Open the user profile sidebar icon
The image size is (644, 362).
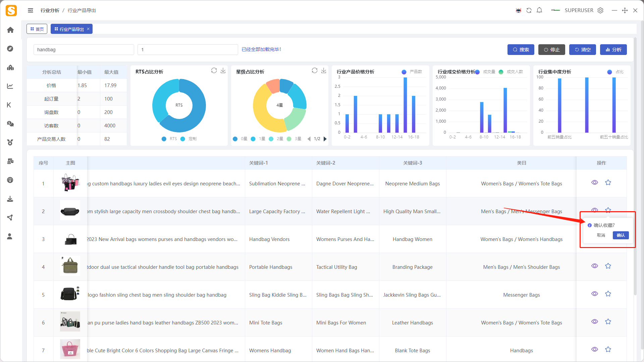(x=10, y=236)
